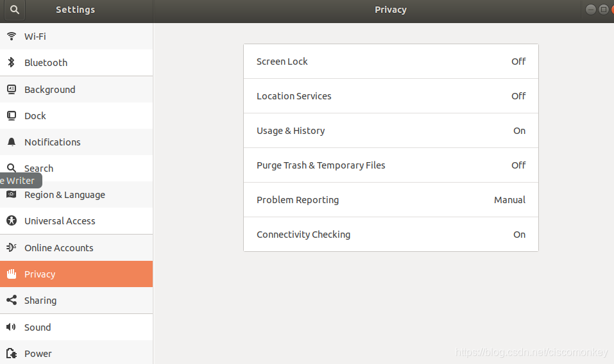Viewport: 614px width, 364px height.
Task: Minimize the Settings window
Action: (590, 10)
